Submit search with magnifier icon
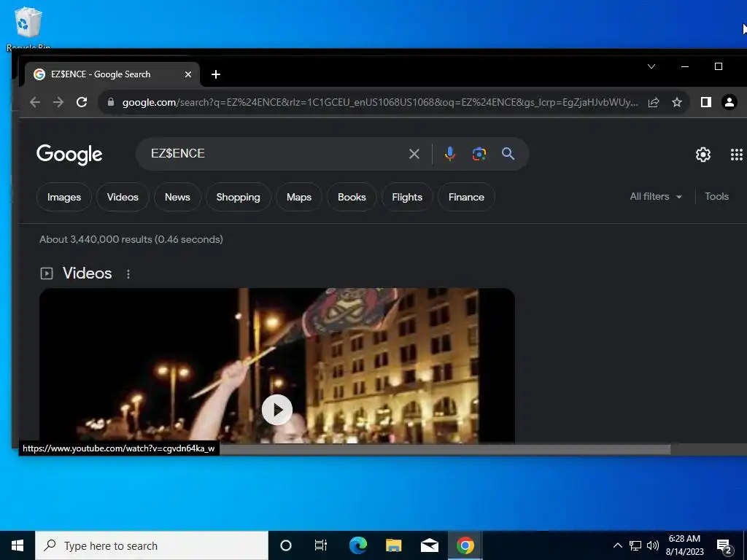 click(508, 153)
